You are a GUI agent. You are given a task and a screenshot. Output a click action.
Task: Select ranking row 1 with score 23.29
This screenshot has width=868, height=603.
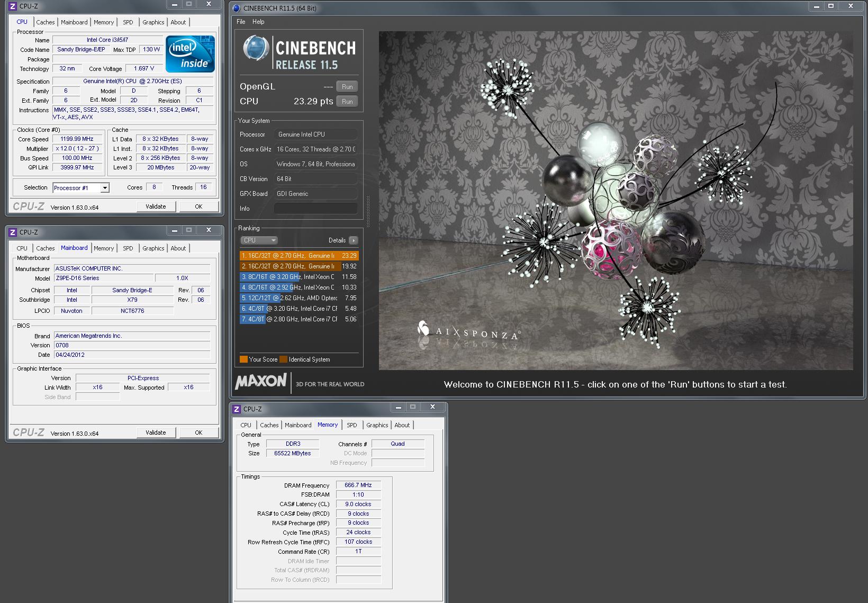pos(299,256)
